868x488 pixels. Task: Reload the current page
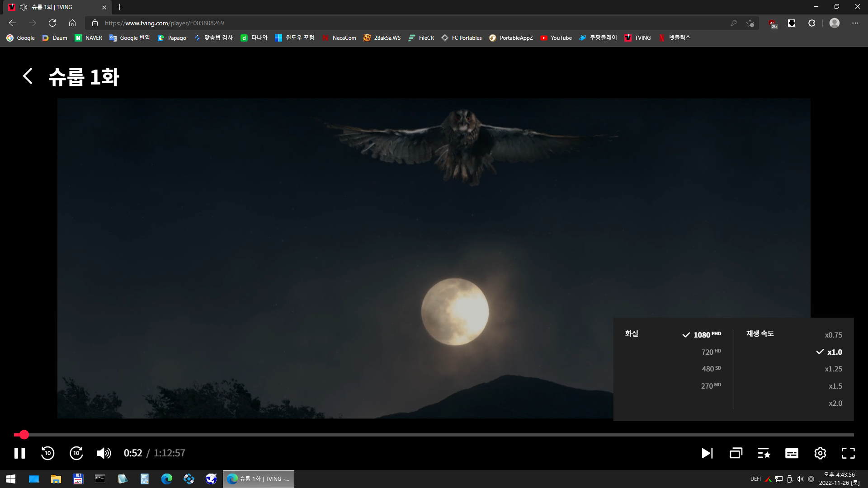pyautogui.click(x=52, y=23)
